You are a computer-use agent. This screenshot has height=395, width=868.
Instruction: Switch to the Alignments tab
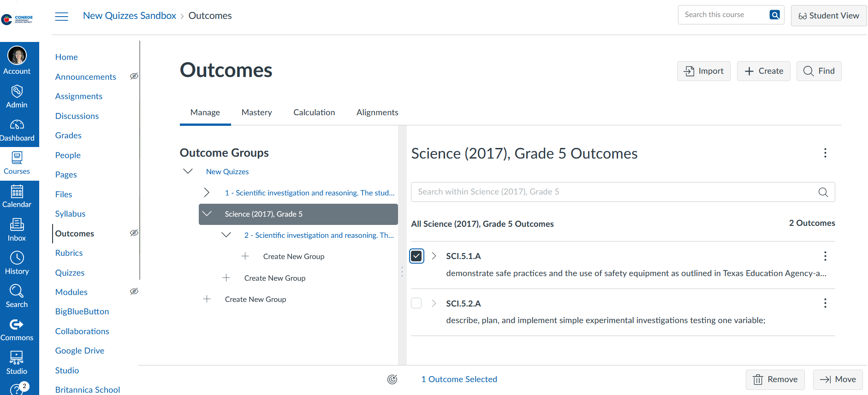[377, 112]
